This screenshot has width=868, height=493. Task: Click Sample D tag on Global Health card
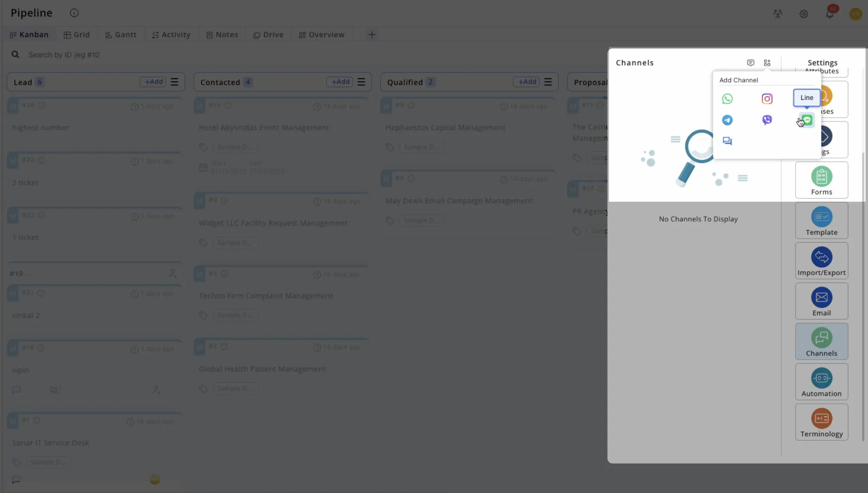coord(235,388)
